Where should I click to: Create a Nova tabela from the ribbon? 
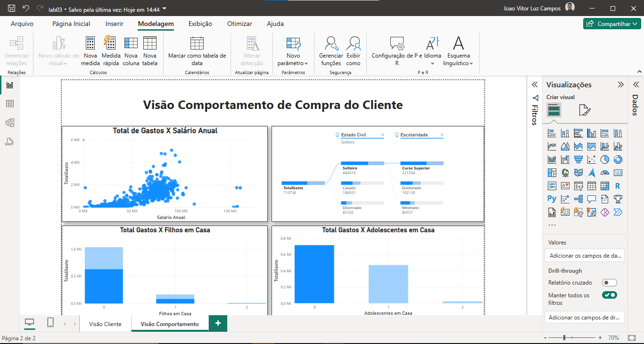click(x=150, y=51)
